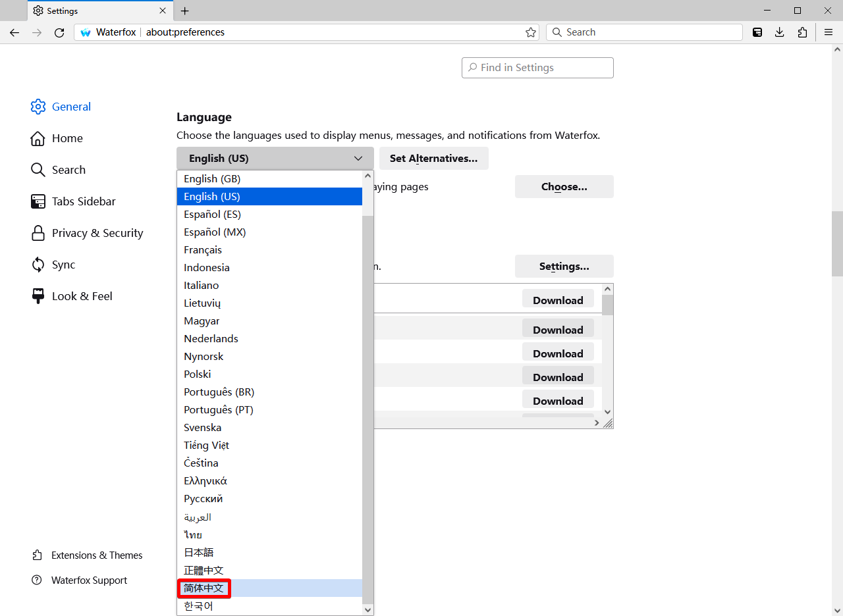This screenshot has height=616, width=843.
Task: Click the reload page icon
Action: point(59,32)
